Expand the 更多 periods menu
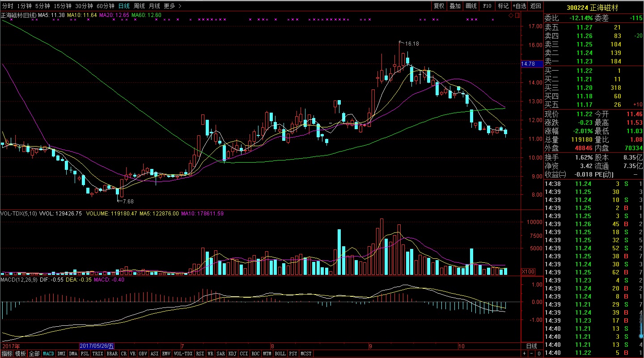This screenshot has height=358, width=644. (x=172, y=6)
